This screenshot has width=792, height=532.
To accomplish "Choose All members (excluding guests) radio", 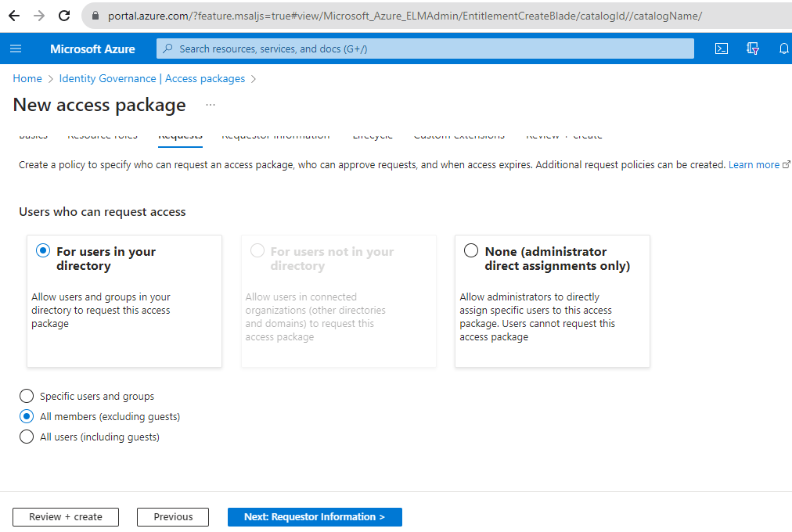I will tap(27, 417).
